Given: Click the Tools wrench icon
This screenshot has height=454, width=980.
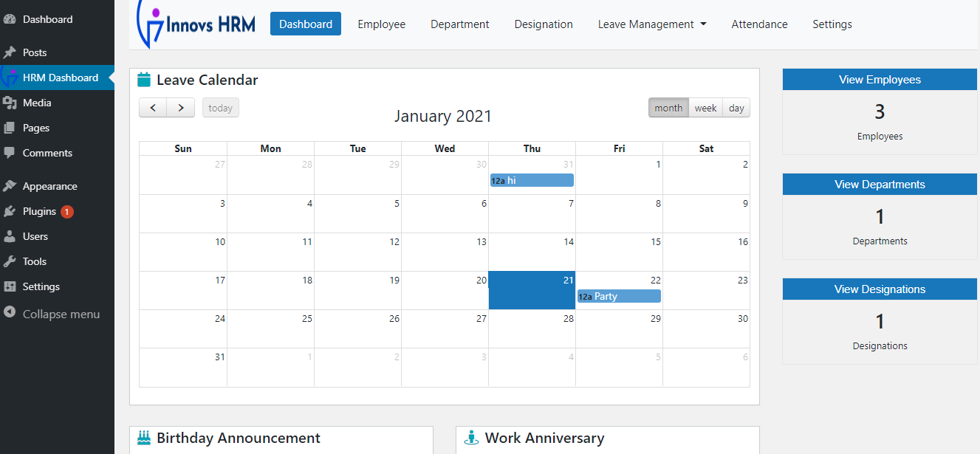Looking at the screenshot, I should coord(10,261).
